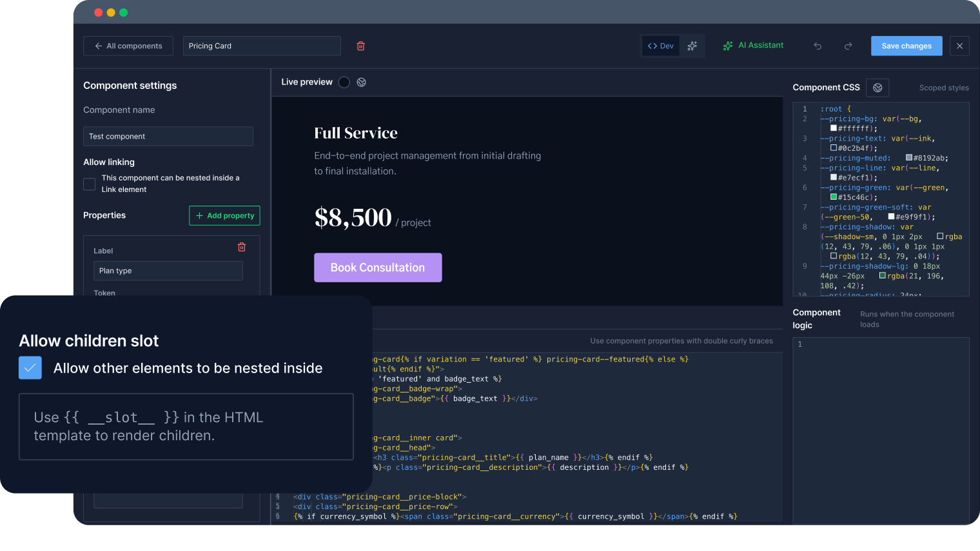Enable the Allow linking checkbox
The height and width of the screenshot is (551, 980).
click(x=90, y=184)
